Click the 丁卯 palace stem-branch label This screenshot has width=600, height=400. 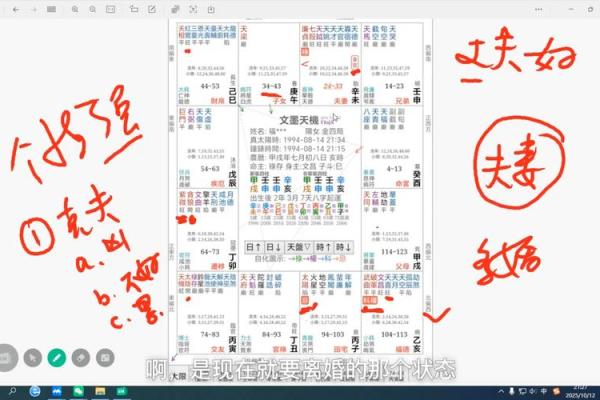tap(232, 261)
